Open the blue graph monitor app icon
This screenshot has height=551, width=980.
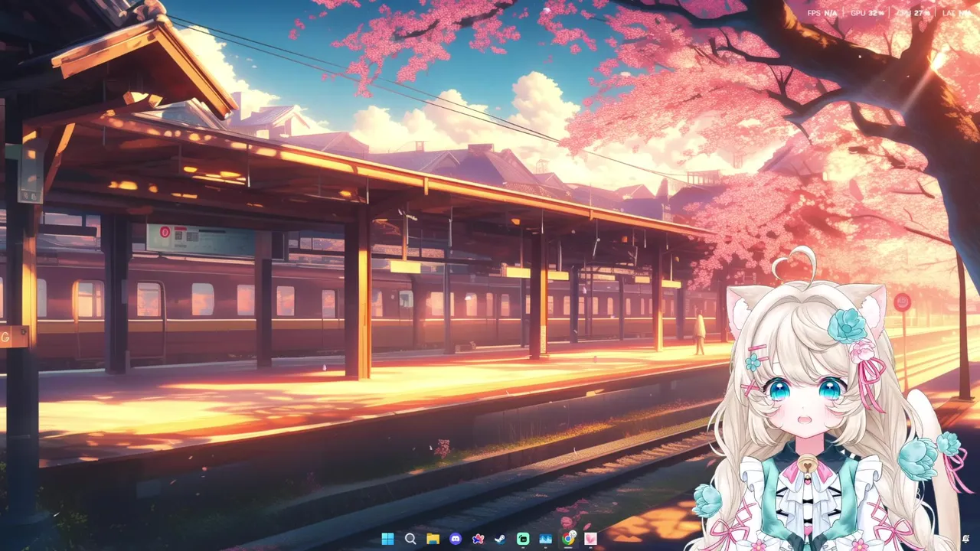546,539
